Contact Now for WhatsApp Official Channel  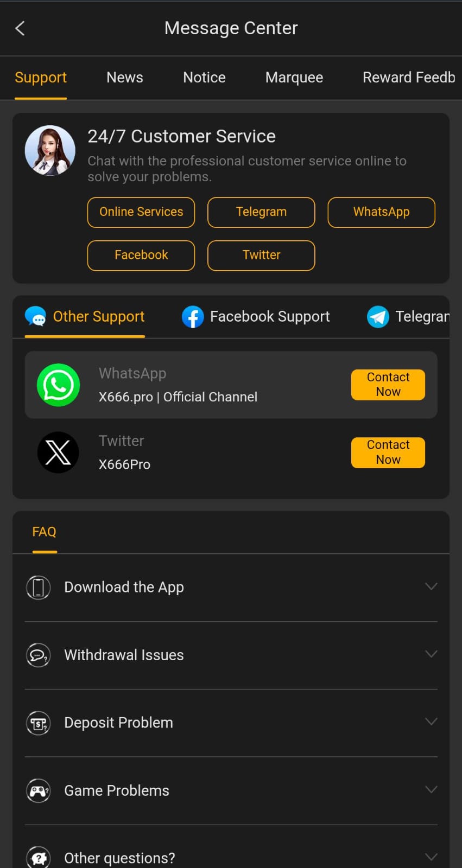[388, 385]
